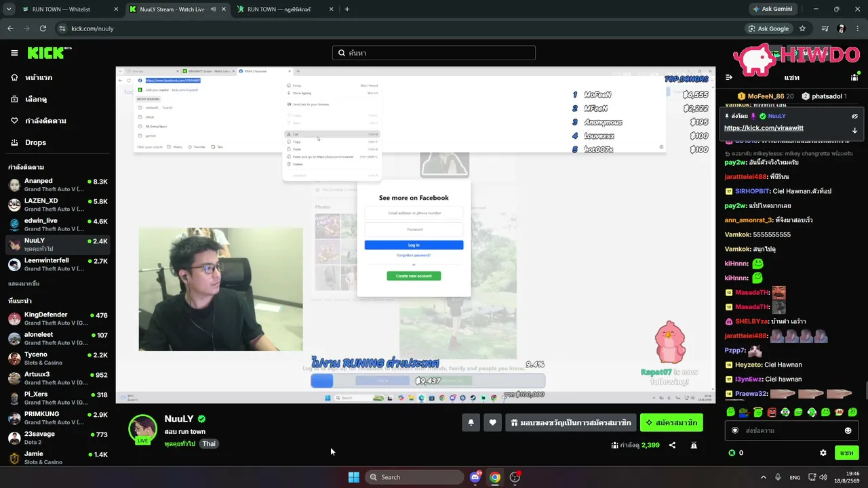The height and width of the screenshot is (488, 868).
Task: Open pinned kick.com/viraawitt link
Action: tap(764, 128)
